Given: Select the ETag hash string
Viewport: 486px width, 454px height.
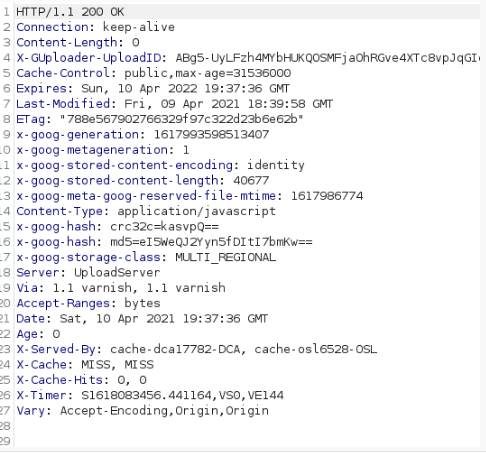Looking at the screenshot, I should click(182, 119).
